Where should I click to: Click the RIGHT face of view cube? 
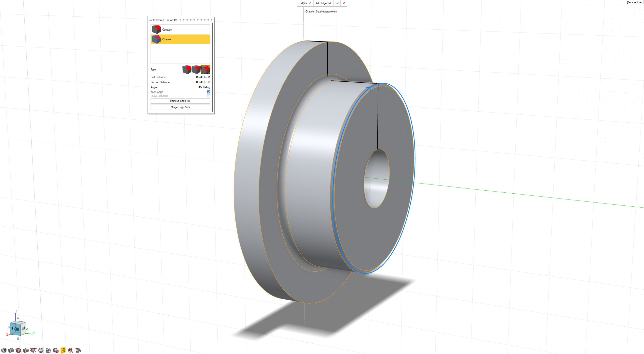pos(15,329)
